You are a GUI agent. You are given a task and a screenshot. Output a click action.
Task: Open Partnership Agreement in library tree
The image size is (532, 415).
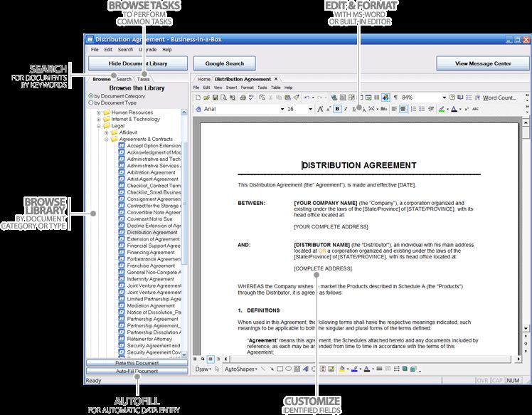click(x=152, y=319)
